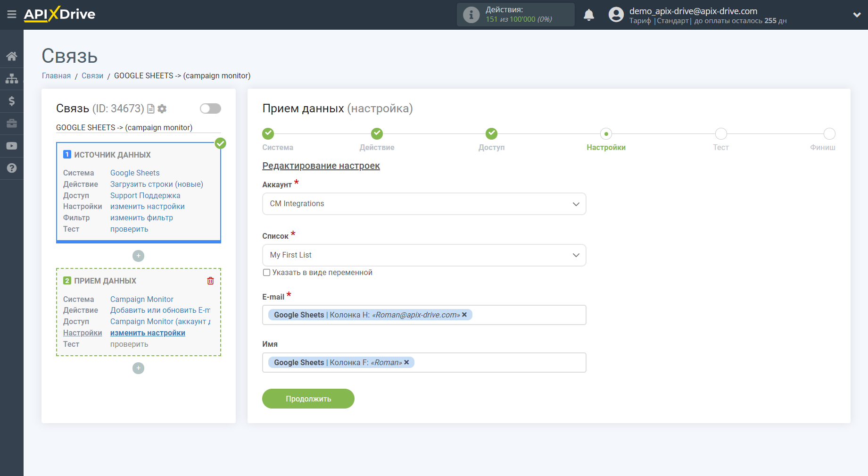Open the Связи breadcrumb link

(92, 76)
